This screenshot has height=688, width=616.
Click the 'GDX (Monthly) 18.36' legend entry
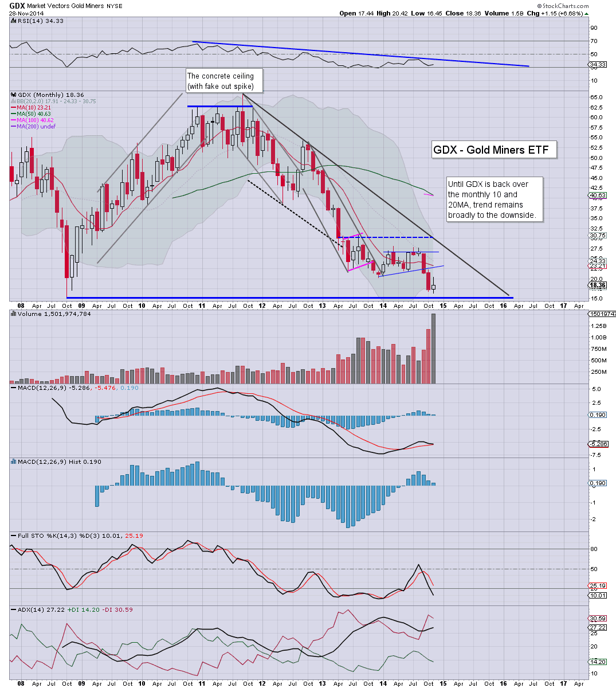(47, 95)
